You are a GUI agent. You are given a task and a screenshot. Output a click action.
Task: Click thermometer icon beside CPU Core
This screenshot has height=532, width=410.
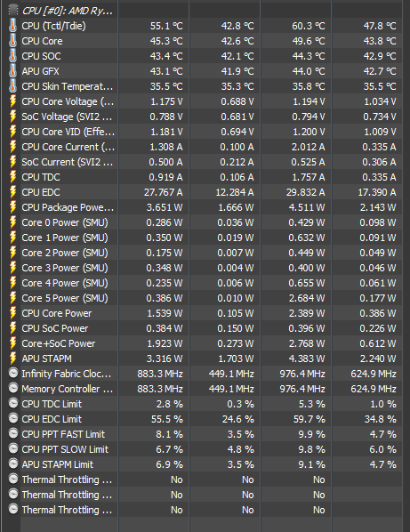12,41
